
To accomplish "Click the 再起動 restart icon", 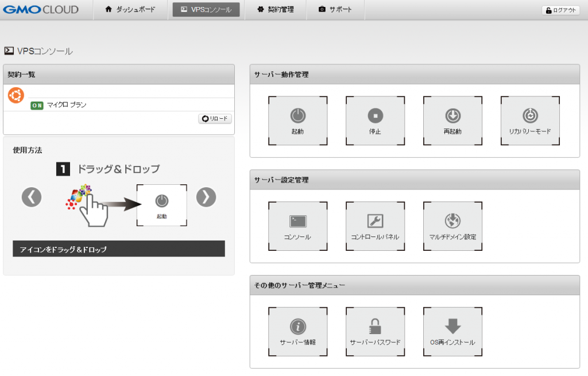I will (x=452, y=121).
